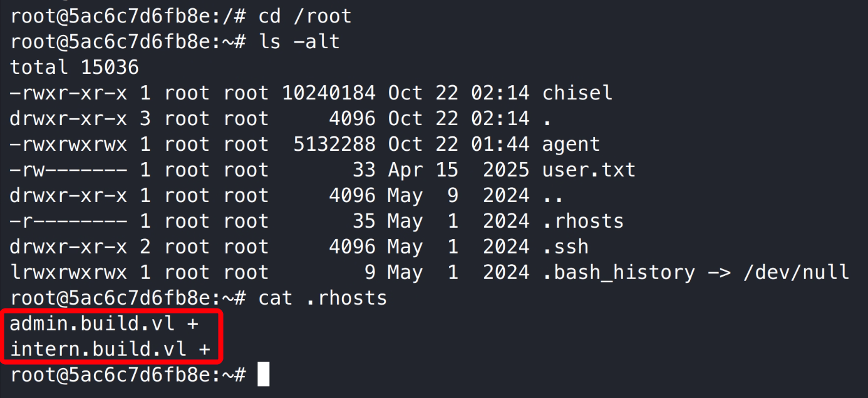Click the lrwxrwxrwx permissions of the symlink entry
Image resolution: width=868 pixels, height=398 pixels.
coord(68,273)
